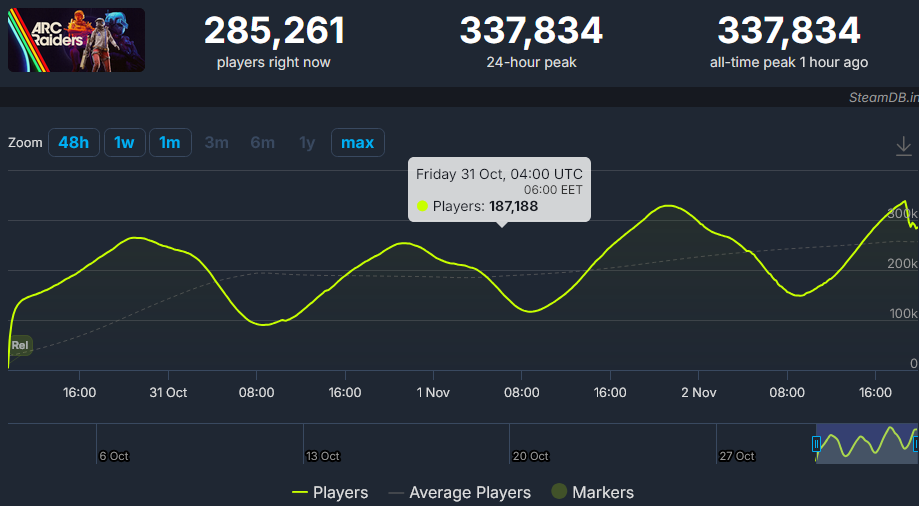Viewport: 919px width, 506px height.
Task: Click the all-time peak 1 hour ago text
Action: tap(789, 62)
